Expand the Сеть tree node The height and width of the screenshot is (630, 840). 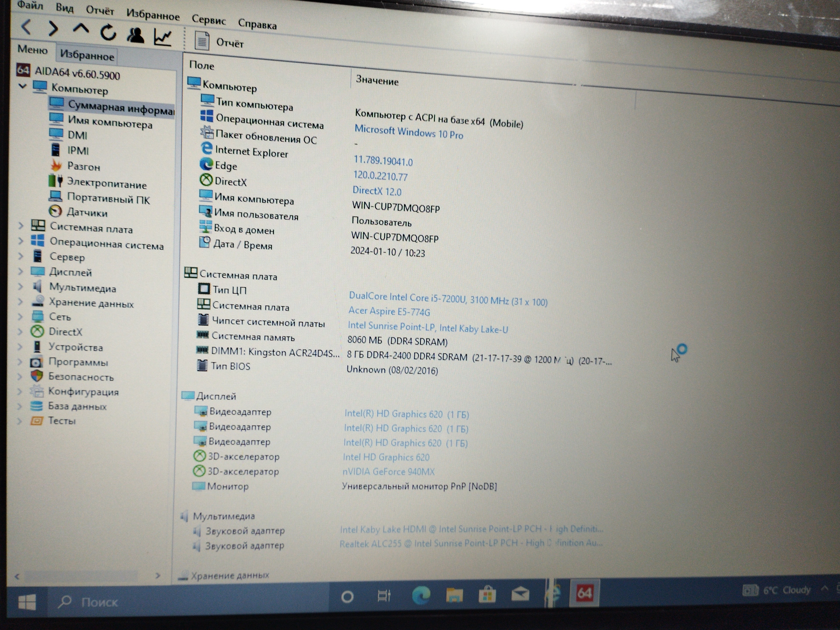point(20,316)
